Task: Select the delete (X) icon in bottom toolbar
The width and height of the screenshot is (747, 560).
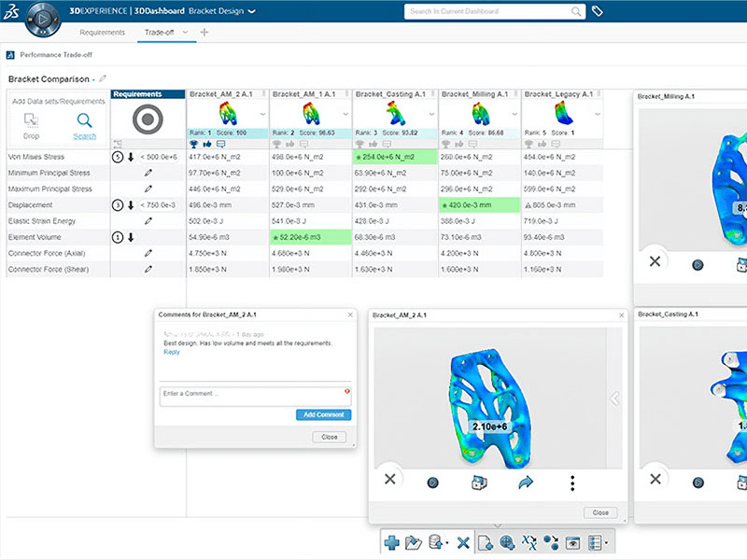Action: point(463,542)
